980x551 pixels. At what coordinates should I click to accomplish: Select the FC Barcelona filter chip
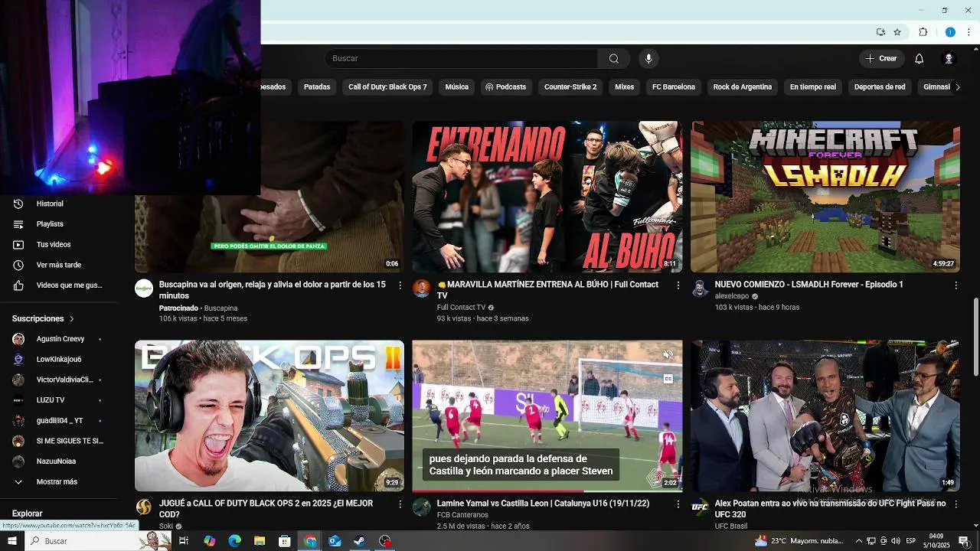[674, 87]
